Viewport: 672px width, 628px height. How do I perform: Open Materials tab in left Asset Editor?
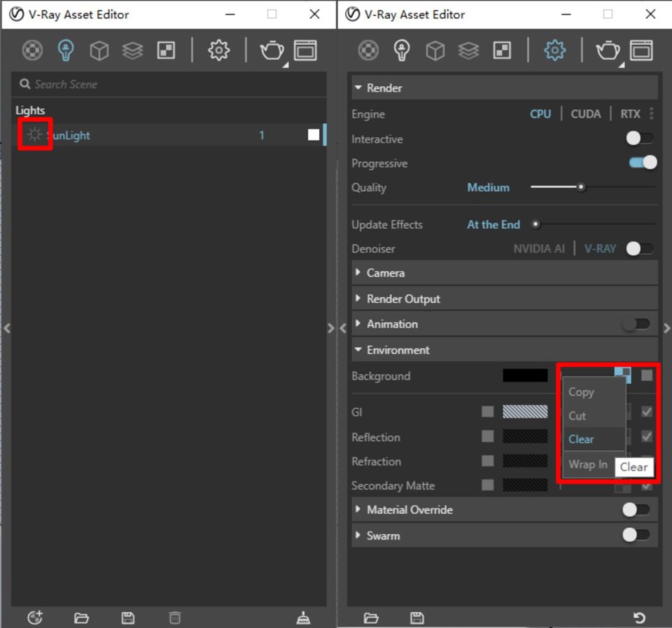tap(32, 50)
